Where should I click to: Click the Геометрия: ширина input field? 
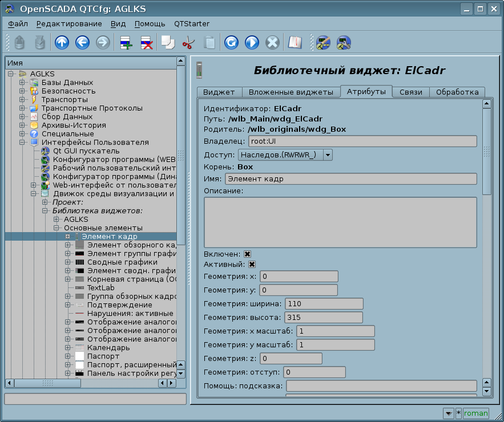[324, 303]
